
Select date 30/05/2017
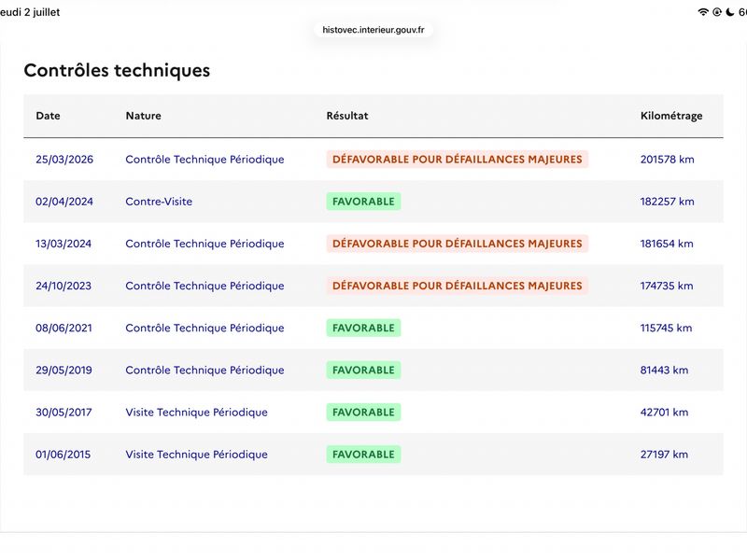[63, 413]
